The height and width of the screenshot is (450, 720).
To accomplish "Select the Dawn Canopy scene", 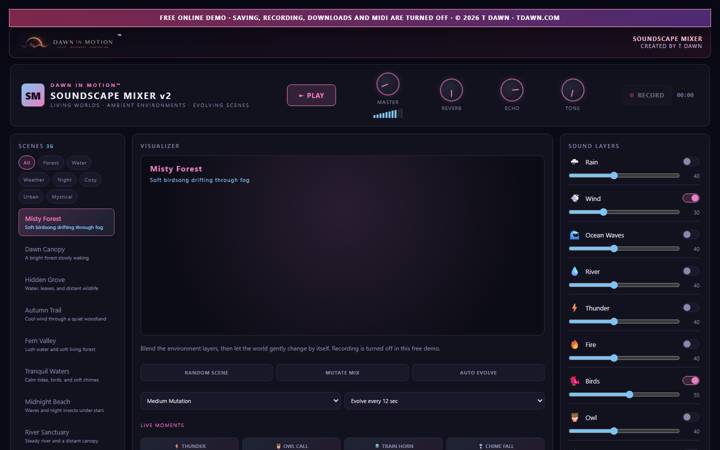I will click(67, 253).
